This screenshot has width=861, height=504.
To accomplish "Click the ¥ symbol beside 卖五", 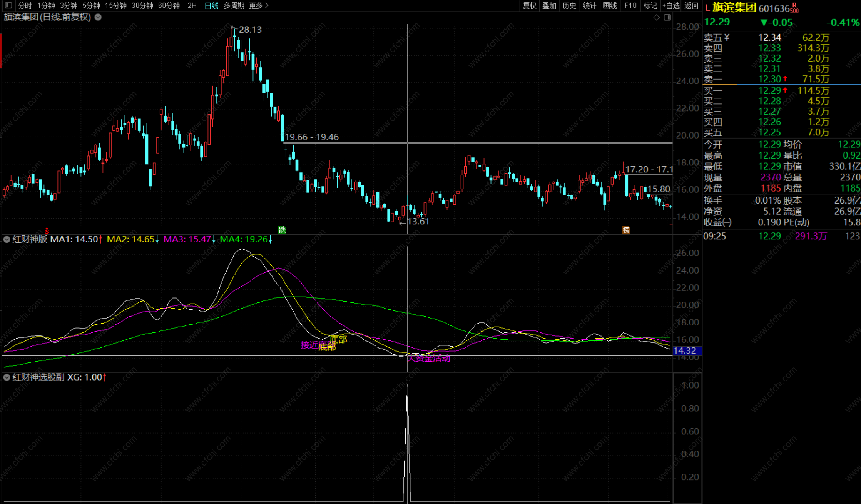I will tap(727, 38).
